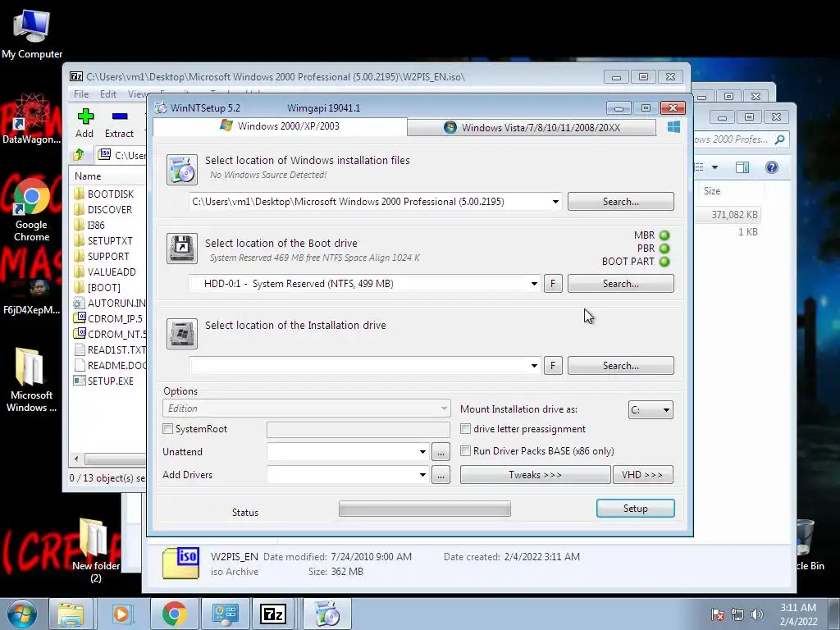Image resolution: width=840 pixels, height=630 pixels.
Task: Open Windows Explorer from the taskbar
Action: click(71, 614)
